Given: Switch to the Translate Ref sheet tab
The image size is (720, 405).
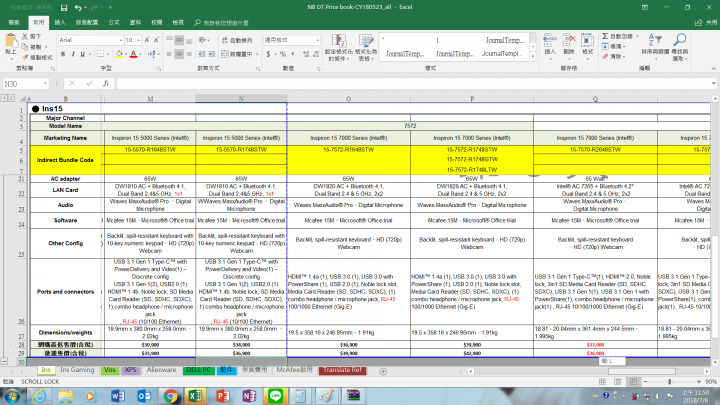Looking at the screenshot, I should 343,370.
